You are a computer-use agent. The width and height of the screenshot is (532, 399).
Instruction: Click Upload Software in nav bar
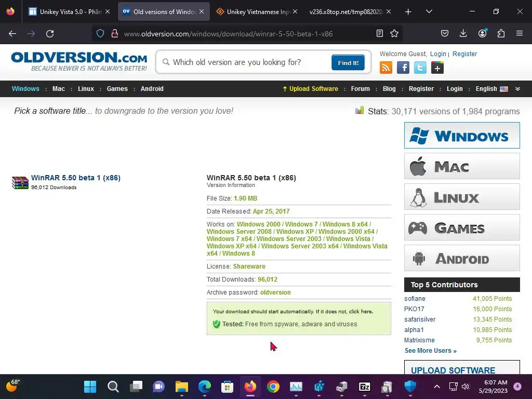click(x=311, y=89)
